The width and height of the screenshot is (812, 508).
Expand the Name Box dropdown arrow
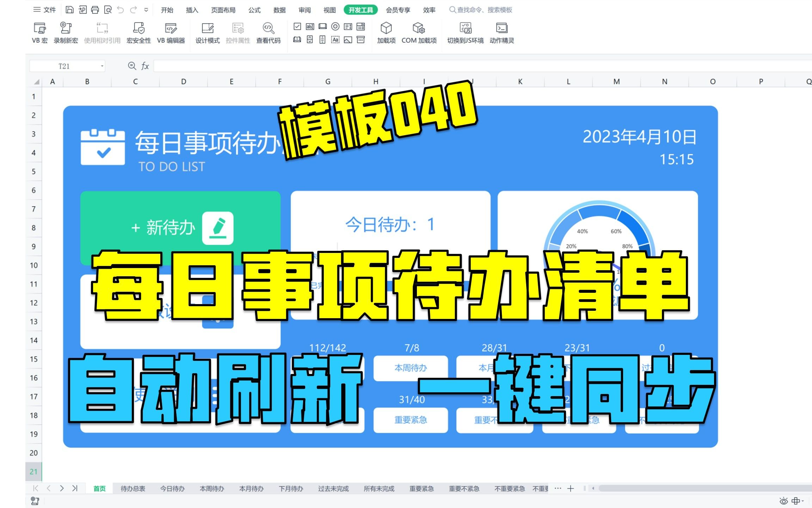(x=102, y=66)
